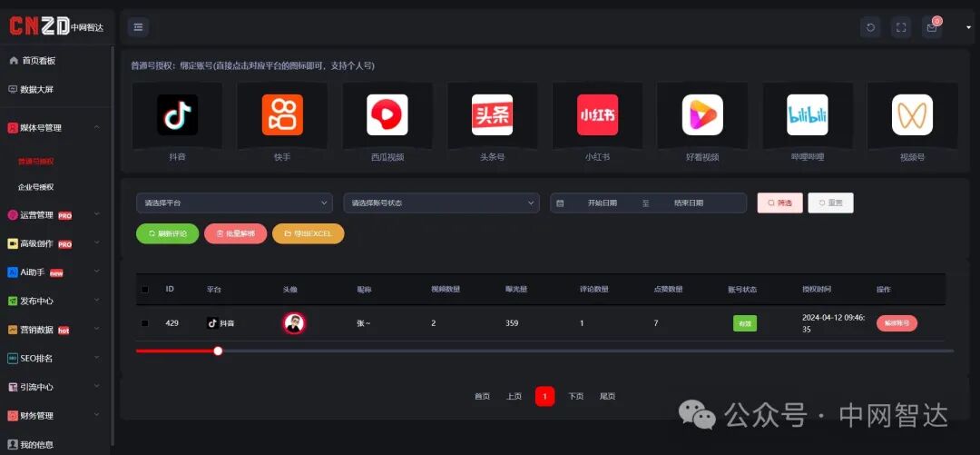
Task: Open the user dropdown arrow at top right
Action: click(x=969, y=27)
